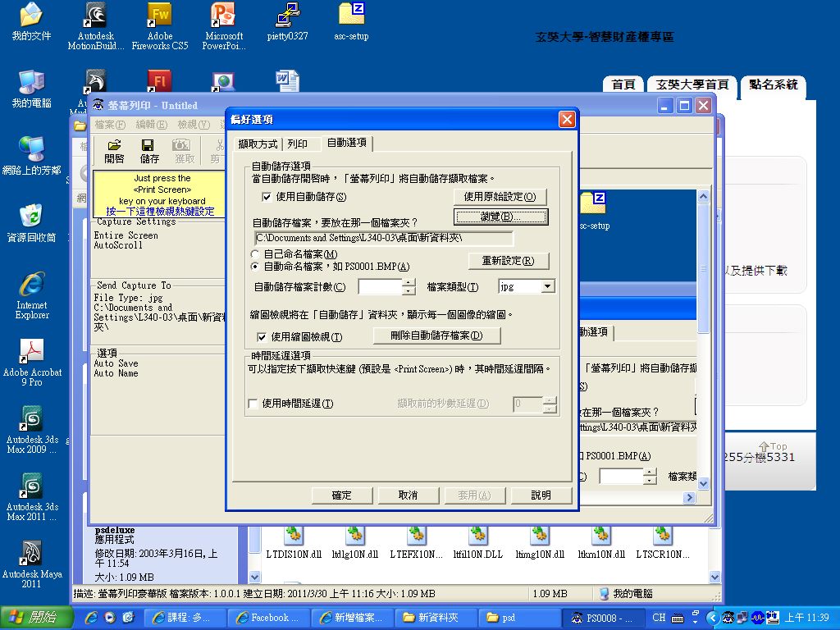The height and width of the screenshot is (630, 840).
Task: Open the asc-setup desktop shortcut
Action: pos(351,16)
